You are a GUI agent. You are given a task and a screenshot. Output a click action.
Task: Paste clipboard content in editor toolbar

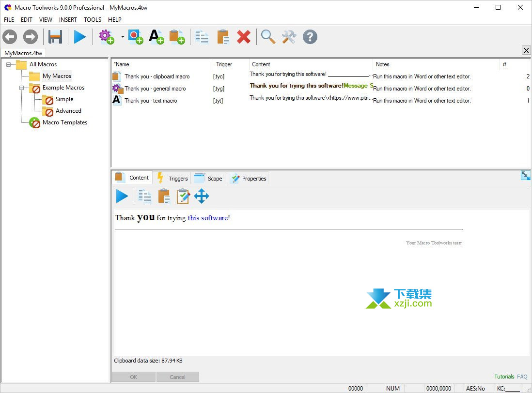pos(164,196)
